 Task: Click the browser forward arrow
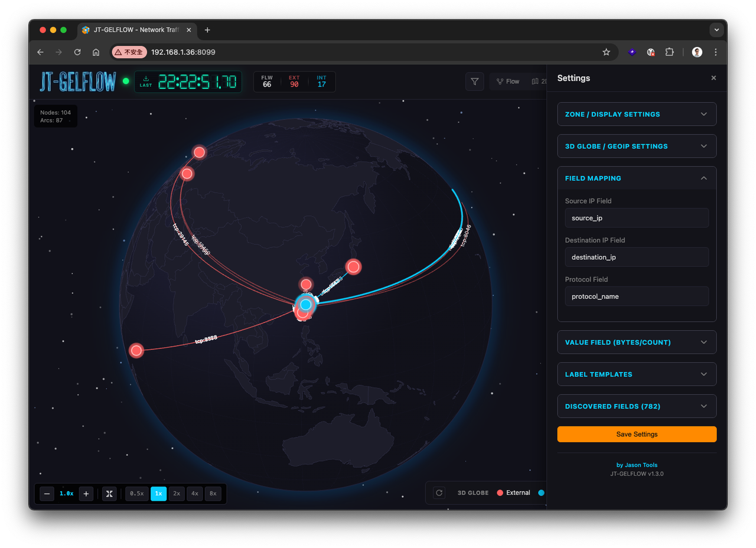pyautogui.click(x=58, y=52)
